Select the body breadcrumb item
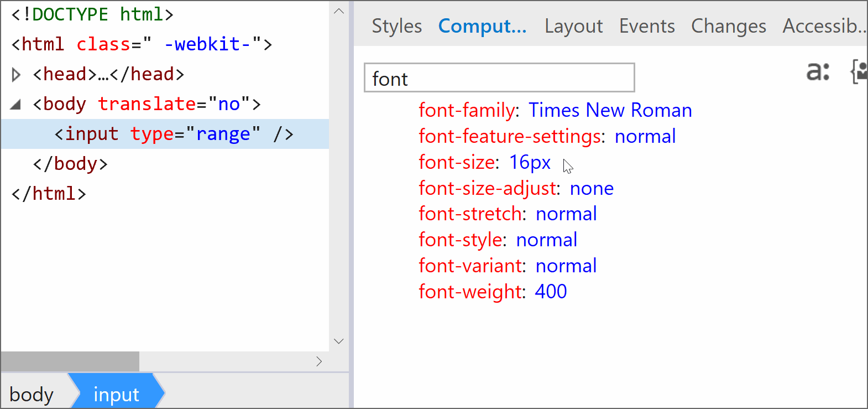 pyautogui.click(x=32, y=394)
